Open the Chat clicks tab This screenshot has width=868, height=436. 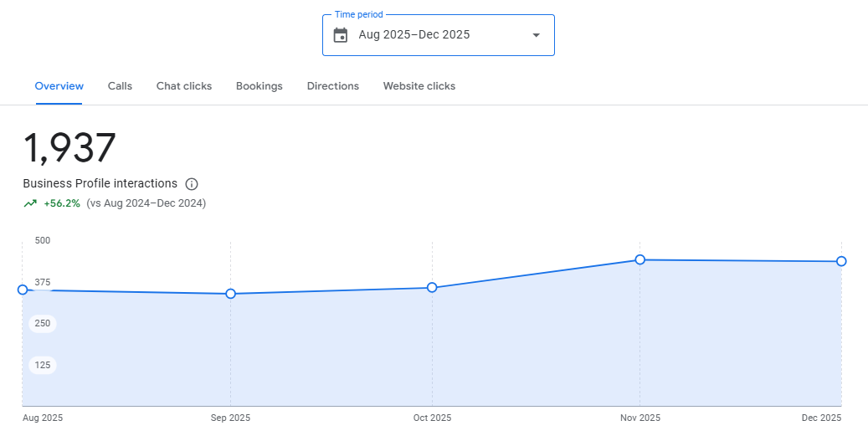(x=184, y=86)
